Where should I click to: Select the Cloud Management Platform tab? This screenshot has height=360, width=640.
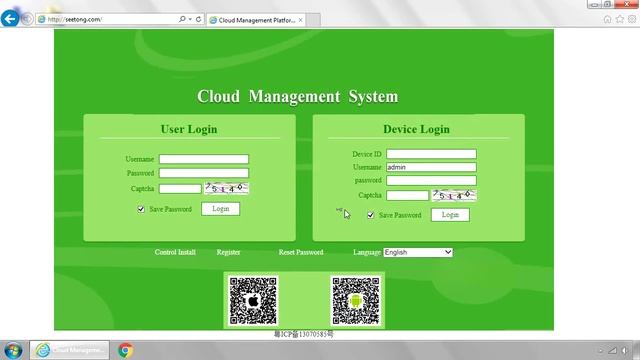coord(256,20)
